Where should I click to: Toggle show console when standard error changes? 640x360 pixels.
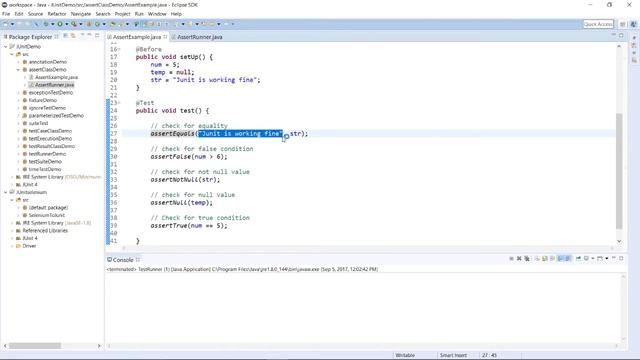[x=567, y=258]
